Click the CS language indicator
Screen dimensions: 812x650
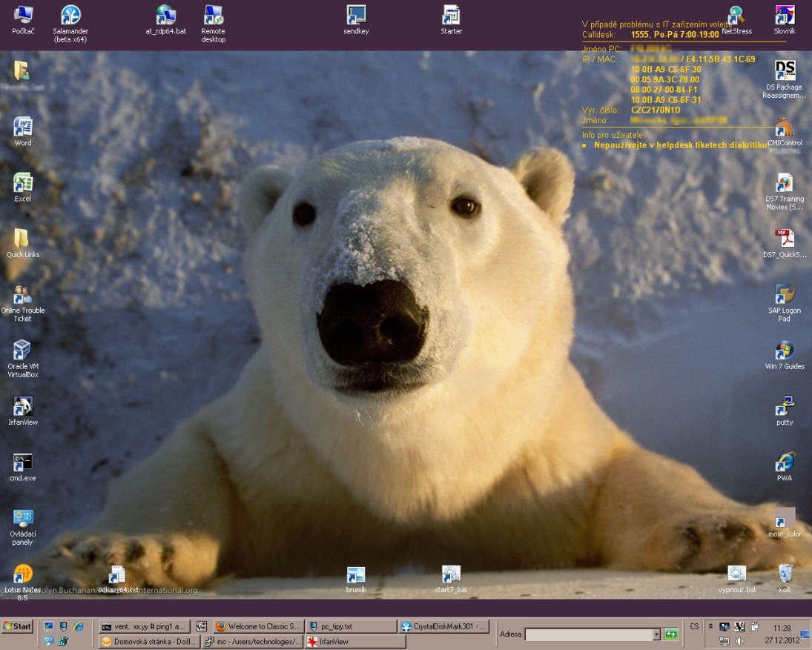click(x=694, y=627)
